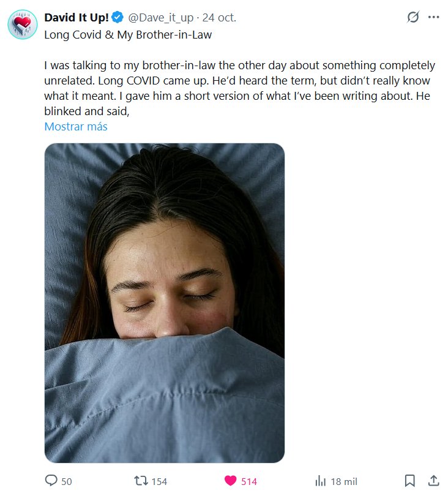Toggle the bookmark icon
Image resolution: width=448 pixels, height=496 pixels.
[x=409, y=481]
